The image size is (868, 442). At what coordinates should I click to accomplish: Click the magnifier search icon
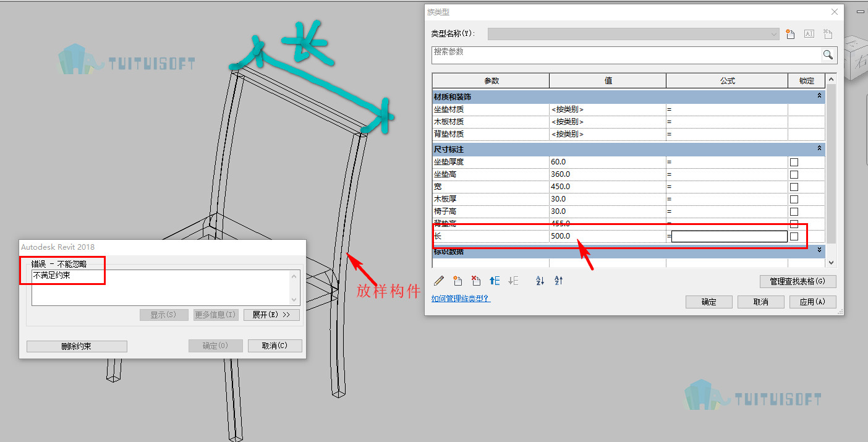click(x=828, y=55)
